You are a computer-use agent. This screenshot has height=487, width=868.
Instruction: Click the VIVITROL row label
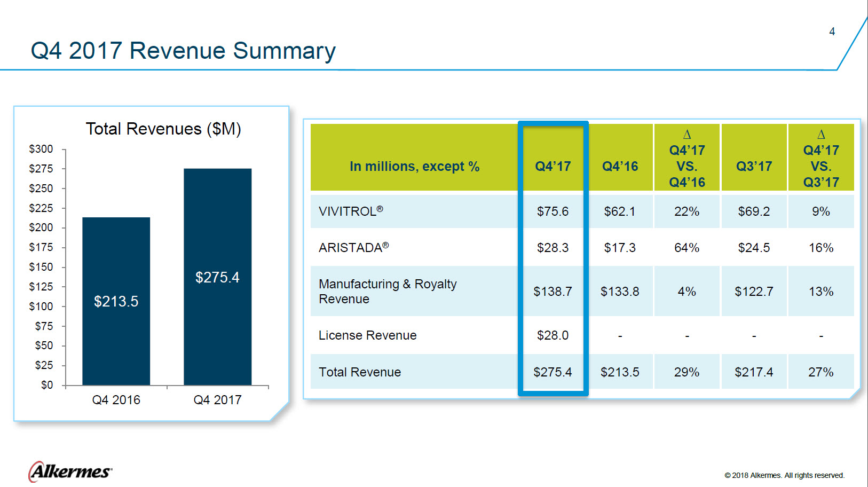(x=351, y=211)
